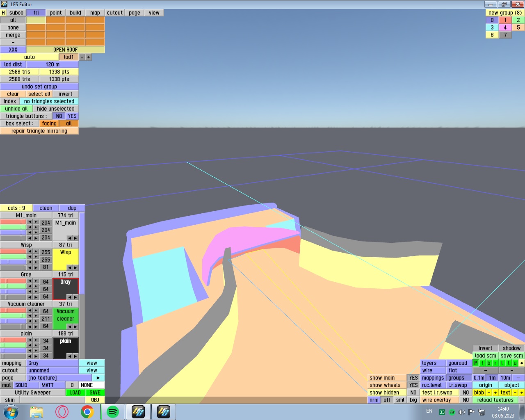The height and width of the screenshot is (420, 525).
Task: Click the new group (8) button
Action: point(505,13)
